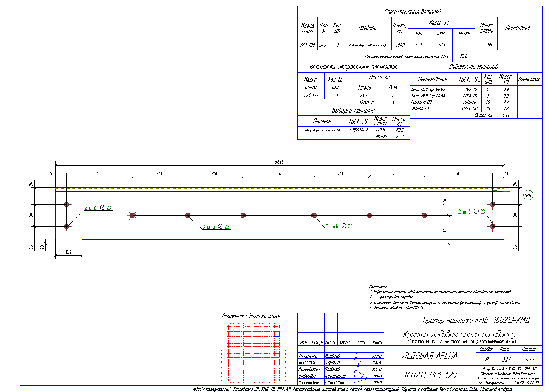Select the 300 dimension text
The height and width of the screenshot is (392, 549).
pos(99,174)
